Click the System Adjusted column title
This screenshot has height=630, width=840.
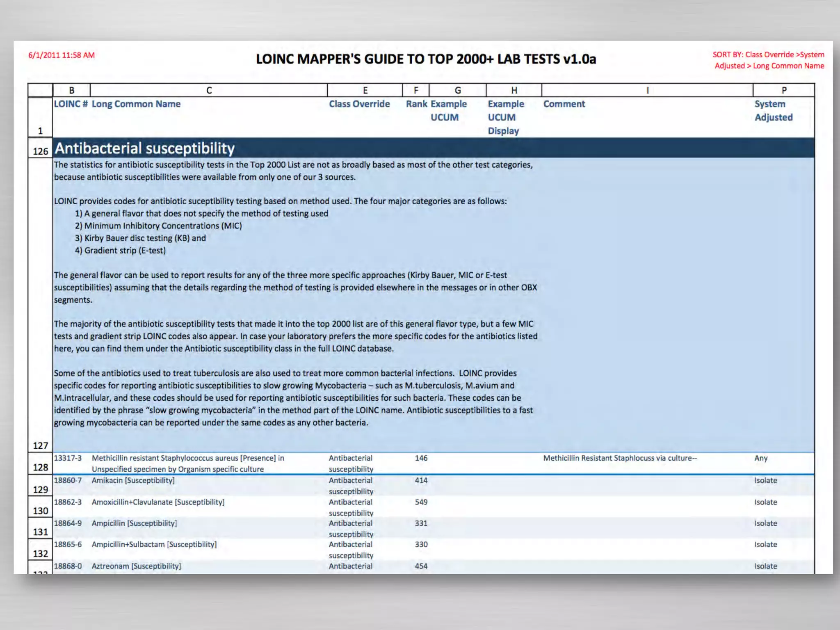773,111
